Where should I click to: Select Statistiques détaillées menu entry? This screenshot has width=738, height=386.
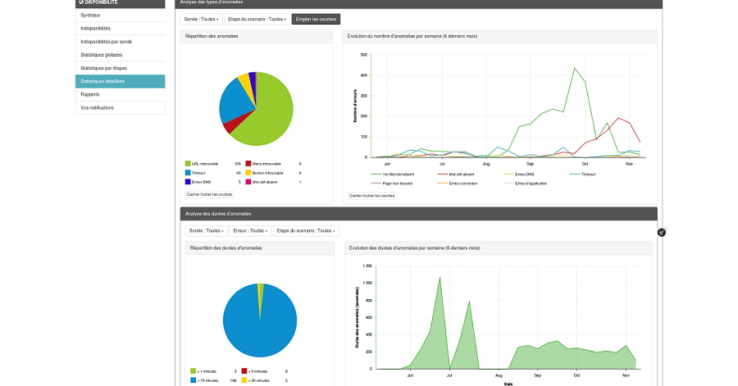[x=120, y=81]
